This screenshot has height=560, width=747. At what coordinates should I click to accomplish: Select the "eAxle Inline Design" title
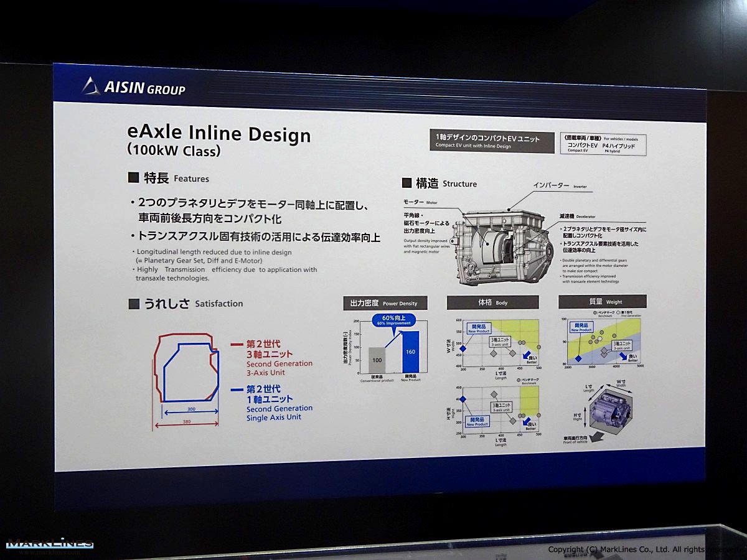pos(218,134)
